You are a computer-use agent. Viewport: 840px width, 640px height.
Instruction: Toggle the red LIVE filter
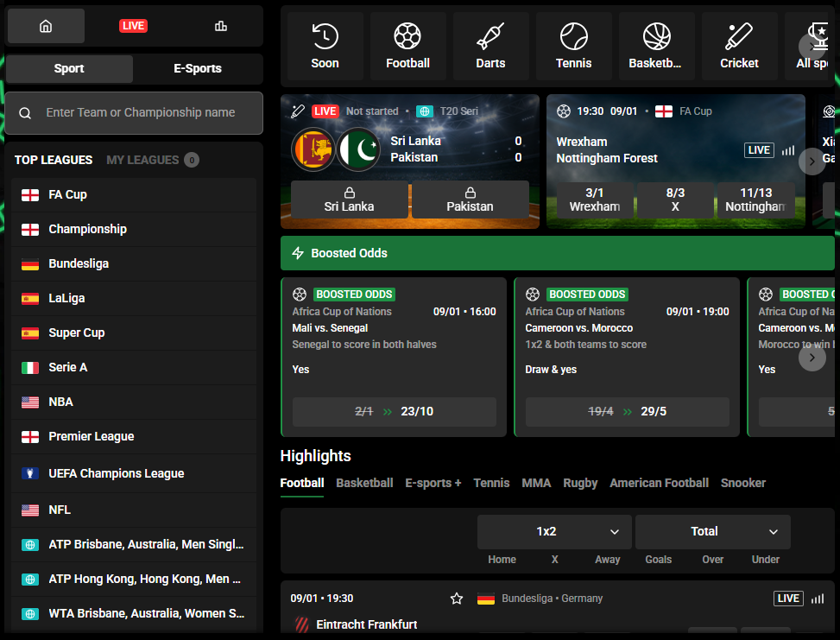[133, 25]
